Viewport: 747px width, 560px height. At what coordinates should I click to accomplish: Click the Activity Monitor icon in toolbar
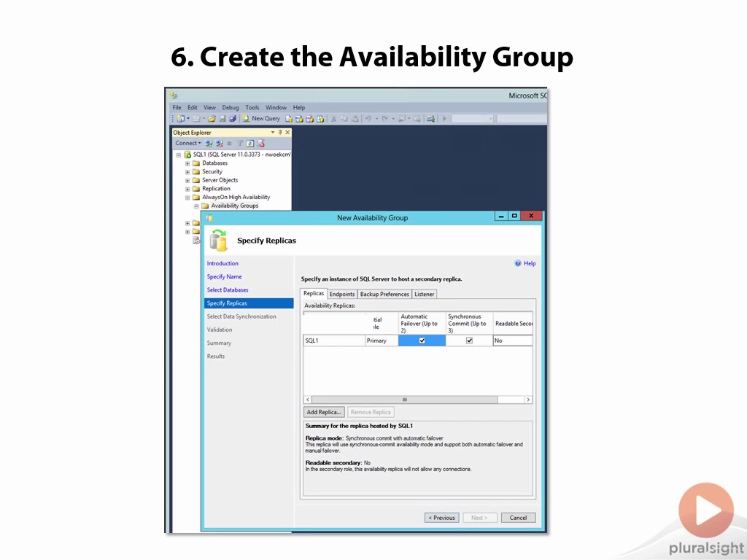pos(430,119)
